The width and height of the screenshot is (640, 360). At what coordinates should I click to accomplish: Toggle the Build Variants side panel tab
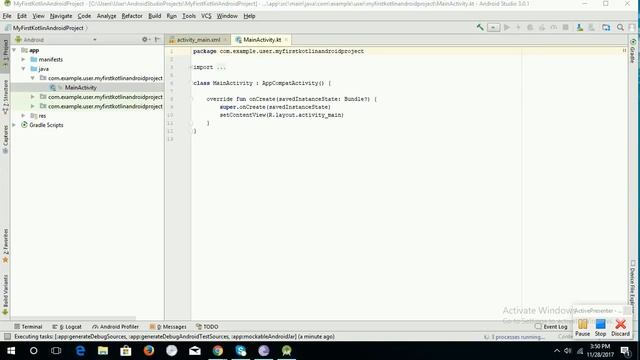[5, 294]
